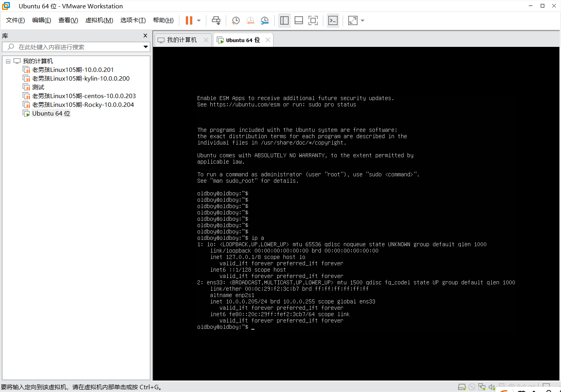Screen dimensions: 561x392
Task: Open the power options dropdown arrow beside pause
Action: 199,20
